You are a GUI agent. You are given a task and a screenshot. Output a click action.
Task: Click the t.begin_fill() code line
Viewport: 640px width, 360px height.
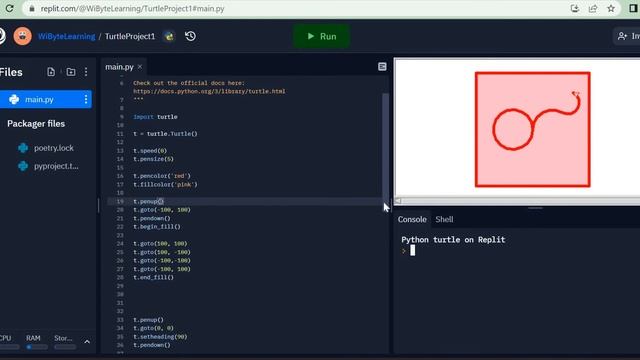tap(157, 227)
